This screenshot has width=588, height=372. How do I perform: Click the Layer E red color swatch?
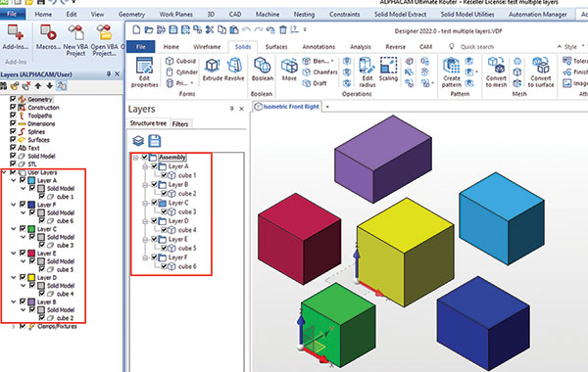[x=31, y=254]
